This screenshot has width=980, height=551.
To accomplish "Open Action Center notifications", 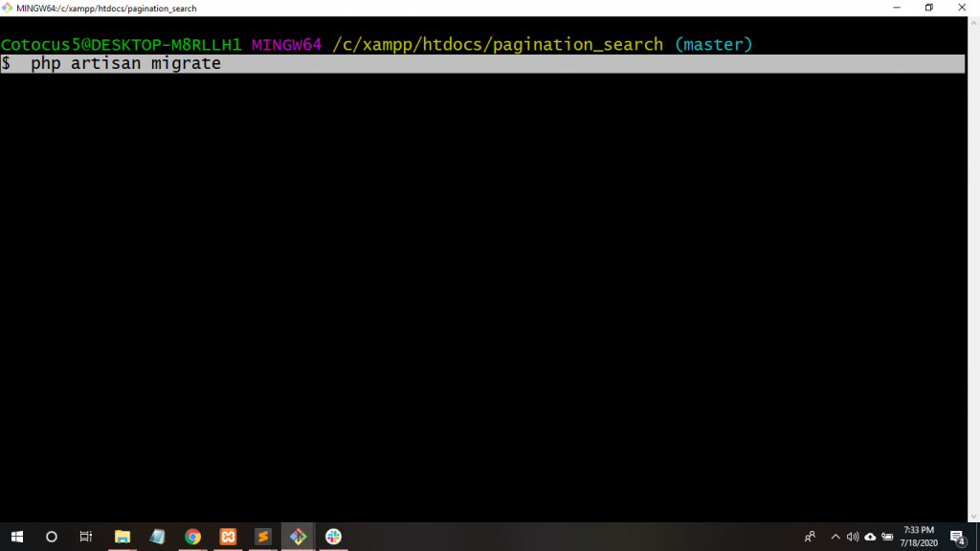I will click(x=957, y=537).
